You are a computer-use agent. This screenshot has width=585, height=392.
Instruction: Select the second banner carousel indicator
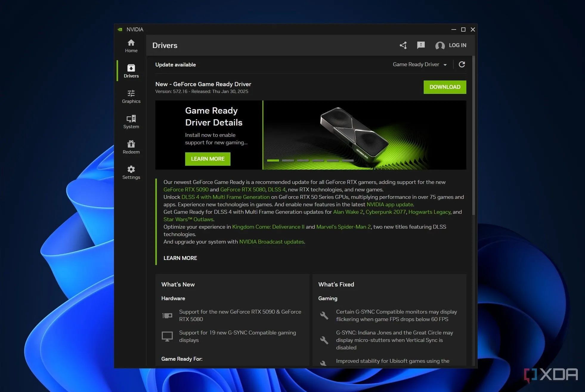pos(288,160)
